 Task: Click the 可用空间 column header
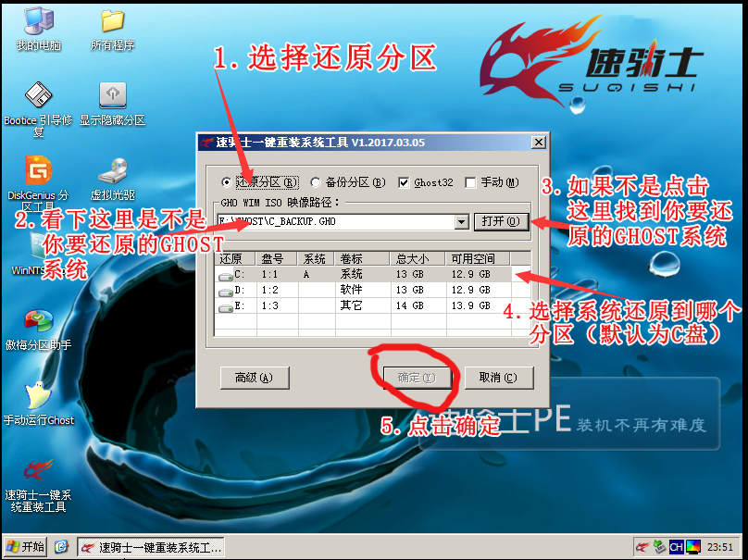478,258
